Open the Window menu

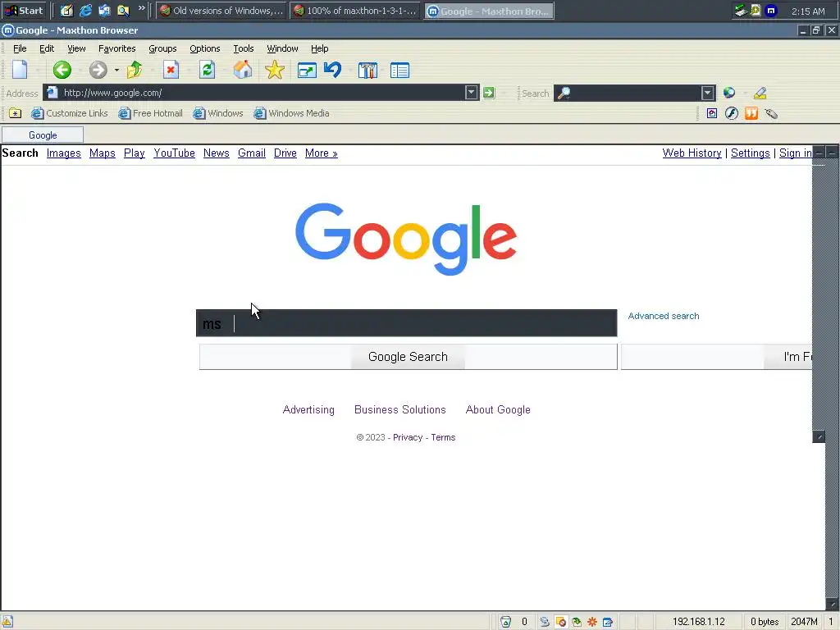coord(282,48)
